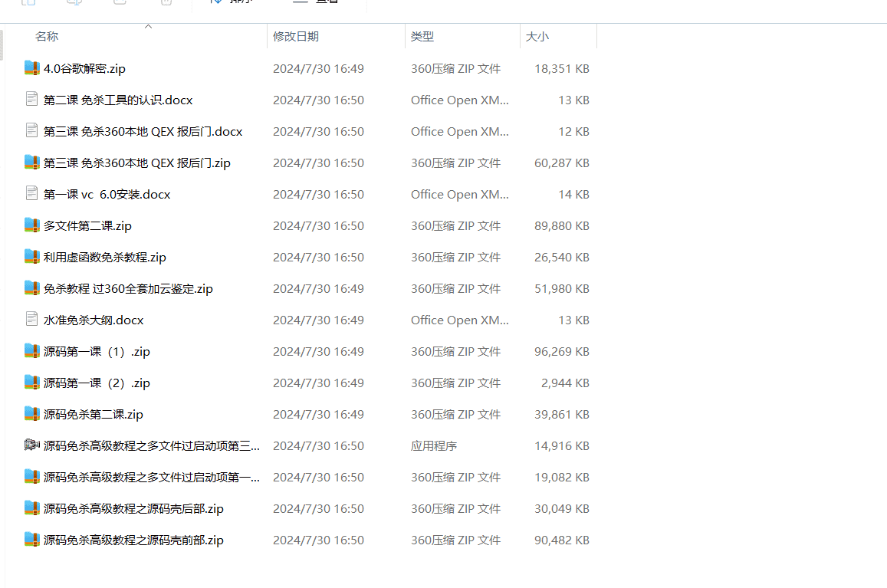Click the modified date of 4.0谷歌解密.zip

(x=318, y=68)
